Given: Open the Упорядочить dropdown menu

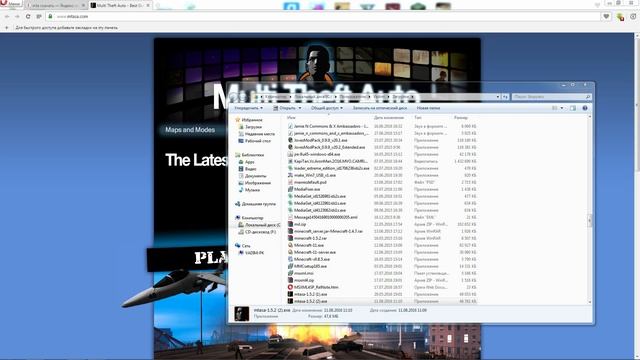Looking at the screenshot, I should 248,108.
